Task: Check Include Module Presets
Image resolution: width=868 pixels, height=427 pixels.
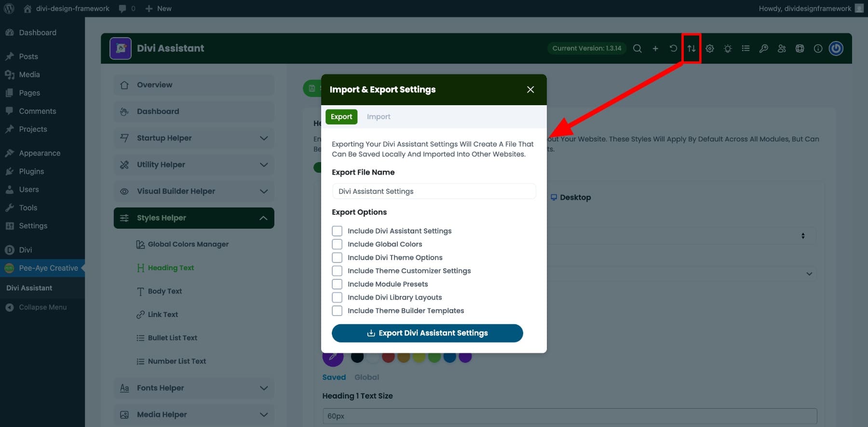Action: coord(337,284)
